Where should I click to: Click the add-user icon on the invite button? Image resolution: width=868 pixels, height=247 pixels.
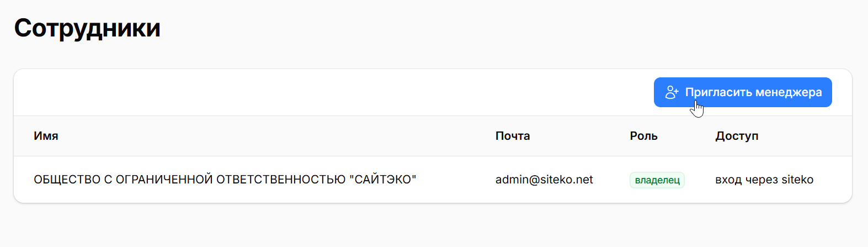672,92
